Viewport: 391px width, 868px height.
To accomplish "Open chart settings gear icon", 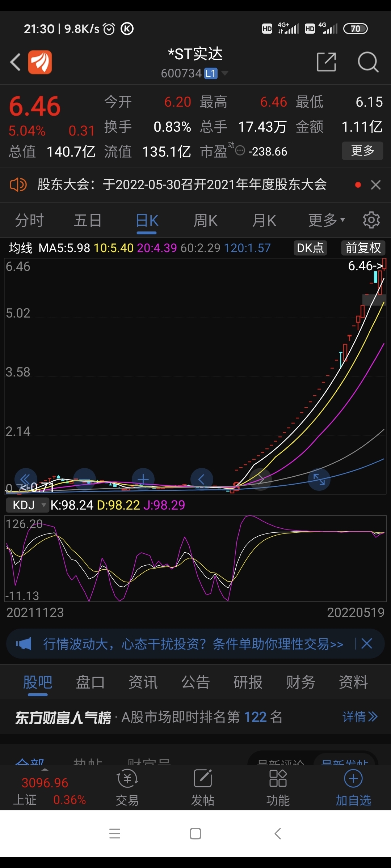I will pos(371,220).
